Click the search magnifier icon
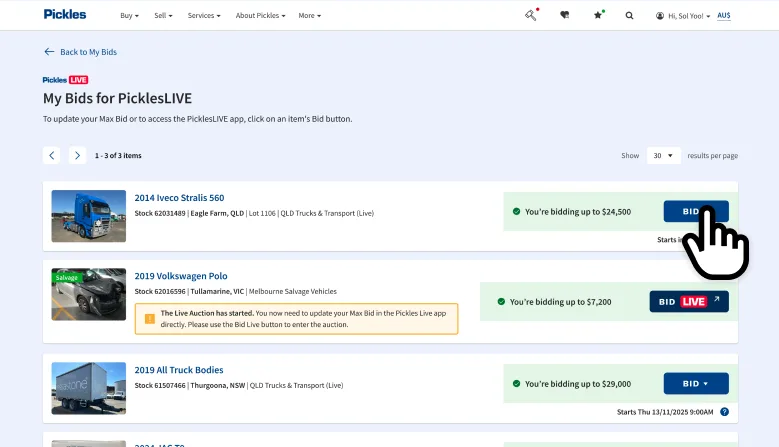This screenshot has height=447, width=779. [629, 15]
